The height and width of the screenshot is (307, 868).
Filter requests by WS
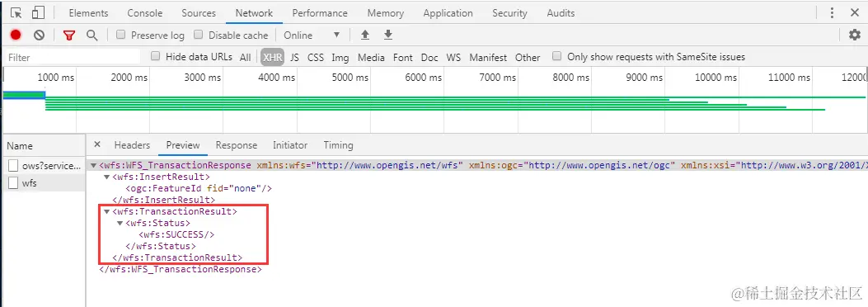(x=453, y=57)
